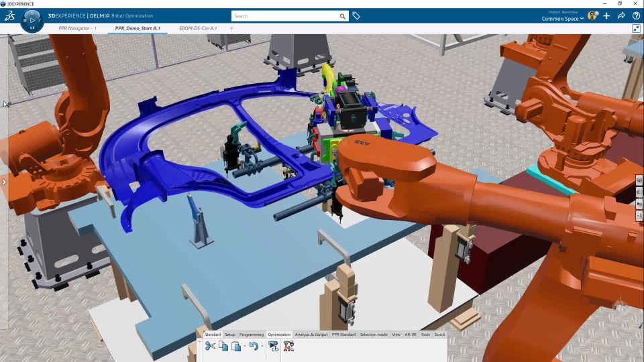Click the Cut scissors icon

[210, 347]
